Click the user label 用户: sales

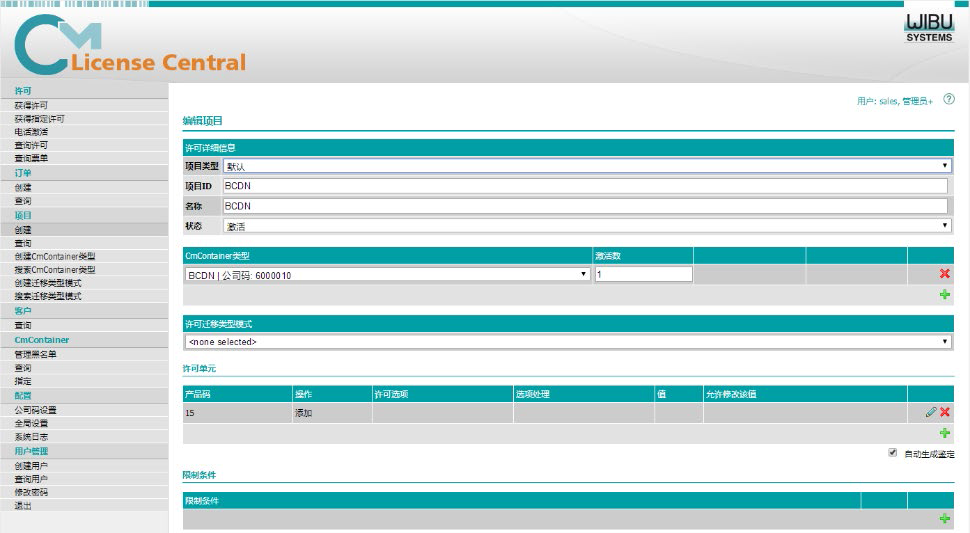point(877,101)
